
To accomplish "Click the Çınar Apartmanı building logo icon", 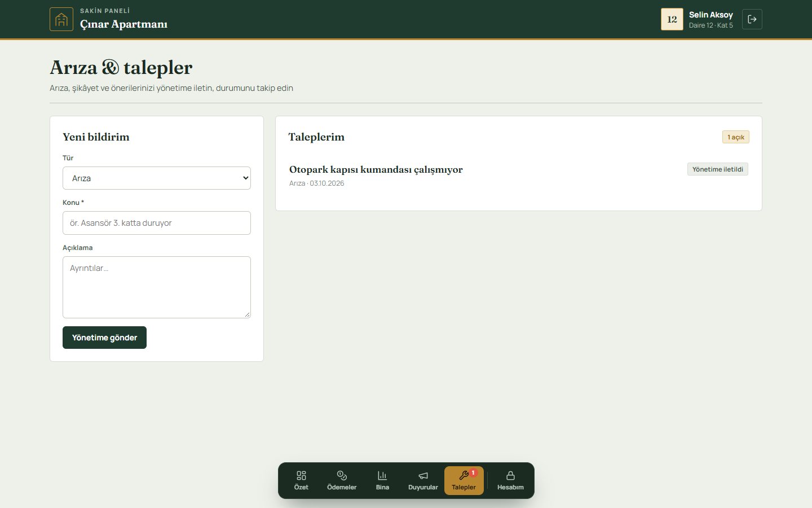I will click(x=61, y=19).
